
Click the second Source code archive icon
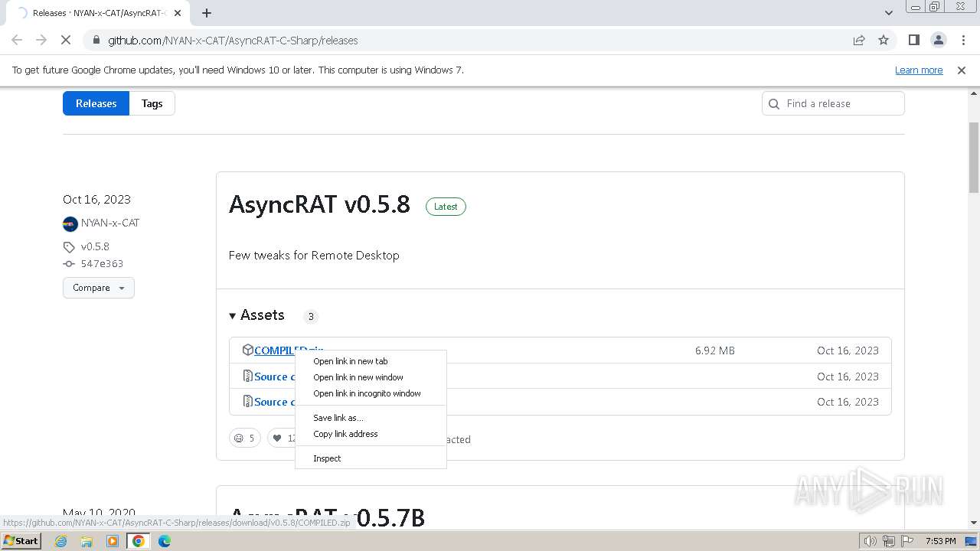click(x=247, y=401)
